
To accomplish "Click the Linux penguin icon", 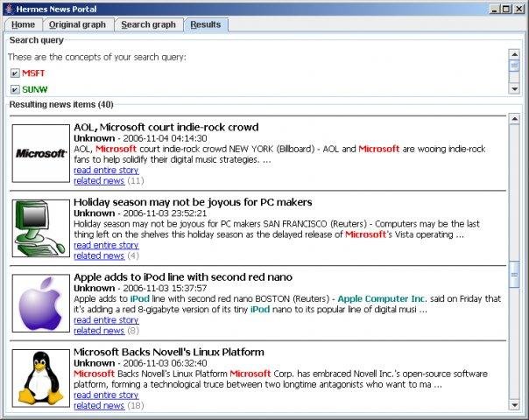I will [x=41, y=378].
